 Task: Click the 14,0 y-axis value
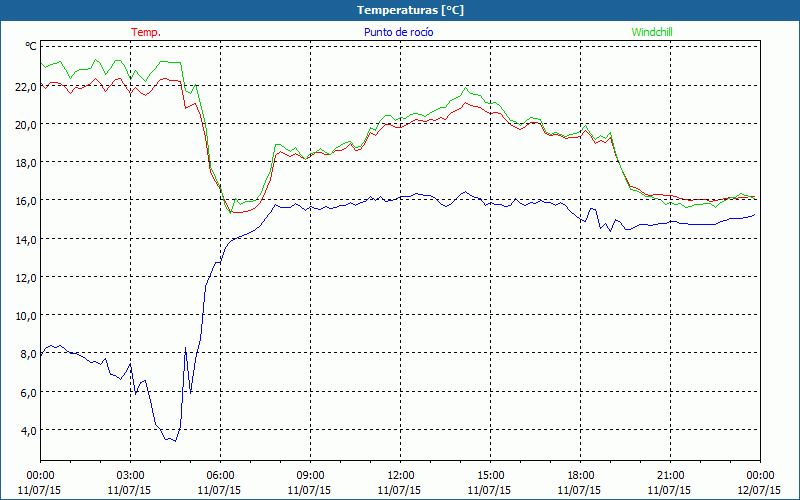coord(26,239)
